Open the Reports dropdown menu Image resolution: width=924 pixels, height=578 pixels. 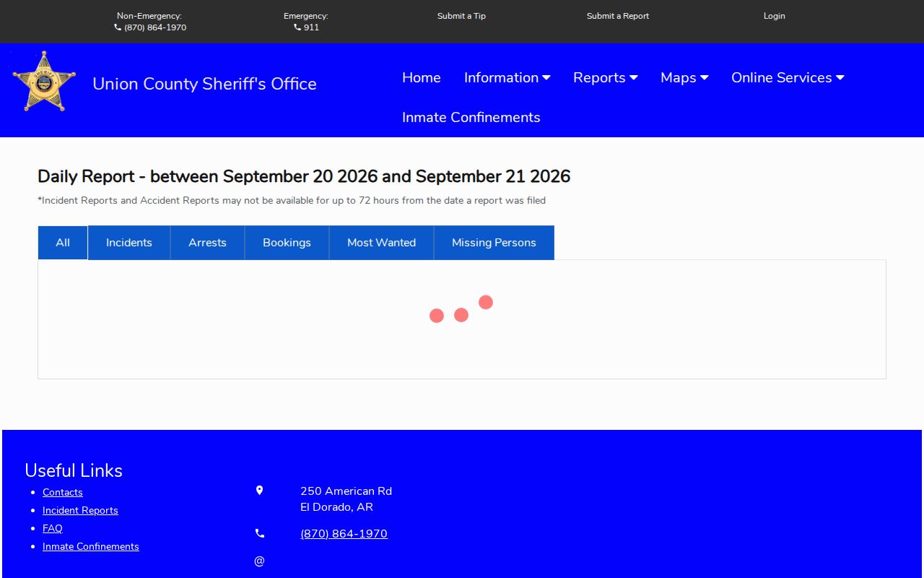pyautogui.click(x=606, y=77)
